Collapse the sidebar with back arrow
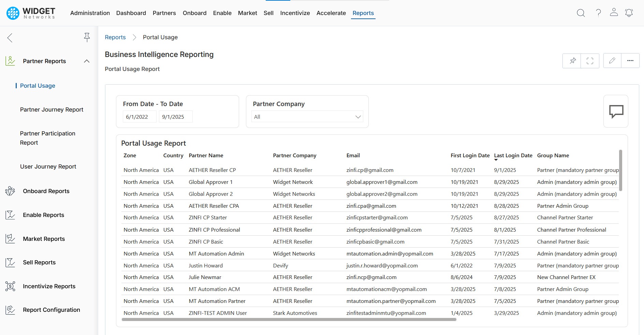This screenshot has width=644, height=335. [10, 38]
